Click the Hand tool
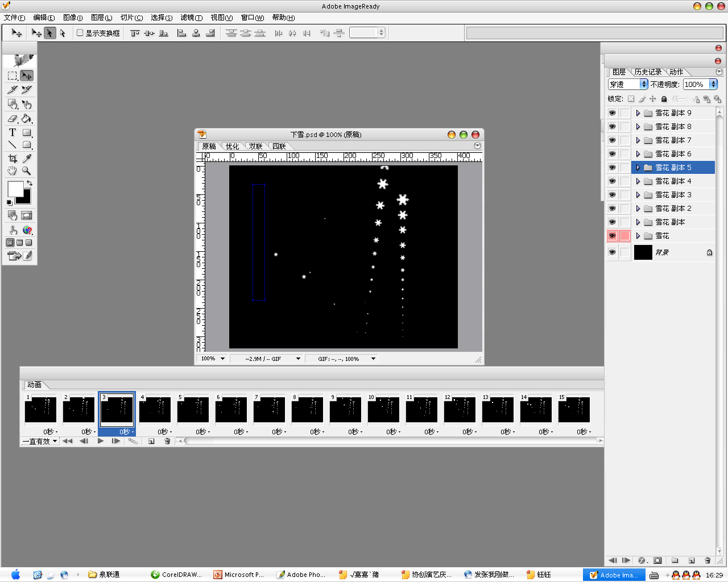 coord(12,171)
